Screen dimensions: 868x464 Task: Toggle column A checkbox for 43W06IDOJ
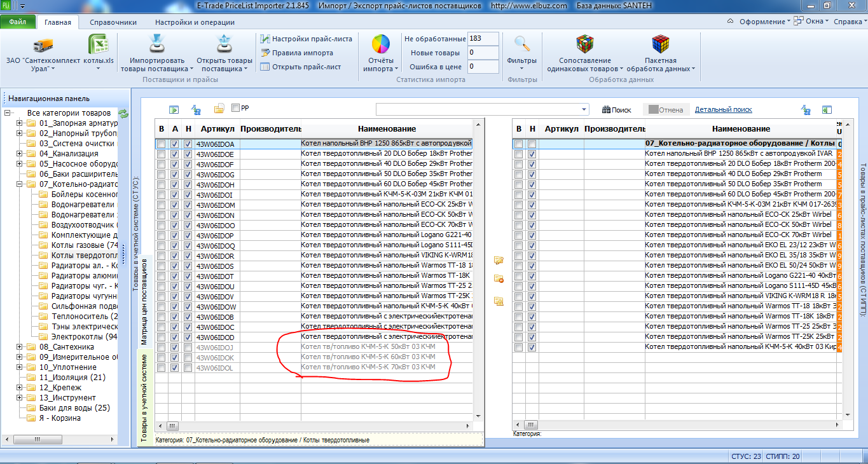pyautogui.click(x=174, y=348)
